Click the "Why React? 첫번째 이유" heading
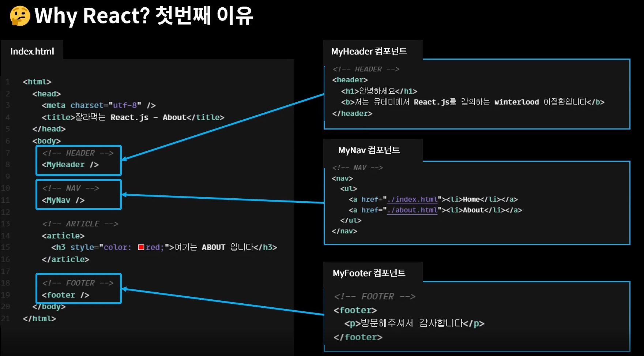 tap(144, 16)
